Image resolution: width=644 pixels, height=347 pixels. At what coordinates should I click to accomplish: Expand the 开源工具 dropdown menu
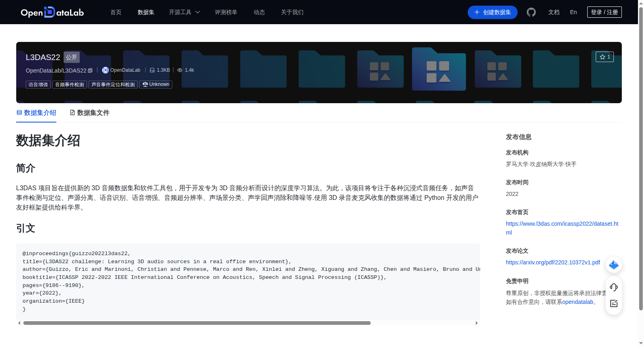point(184,12)
